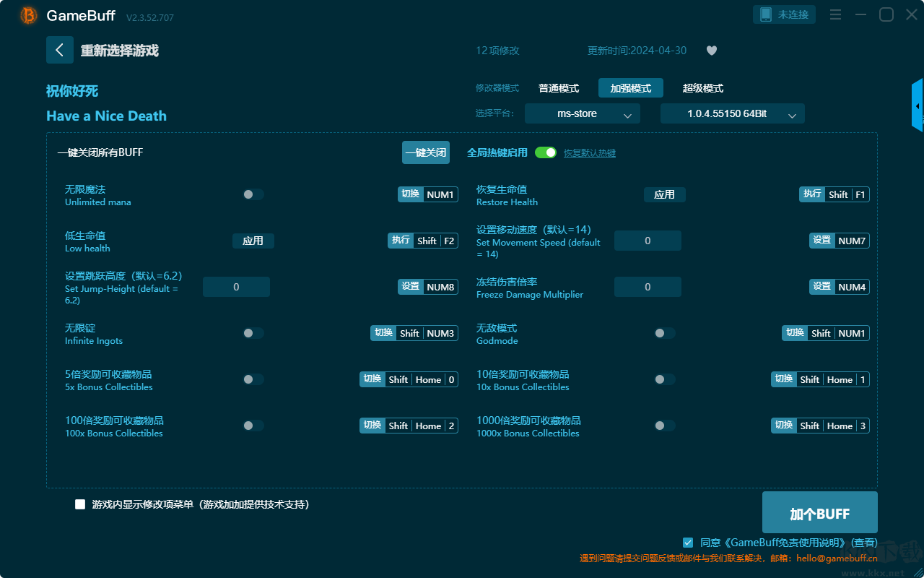Click 切换 Shift NUM1 hotkey for Godmode
The width and height of the screenshot is (924, 578).
pyautogui.click(x=826, y=333)
